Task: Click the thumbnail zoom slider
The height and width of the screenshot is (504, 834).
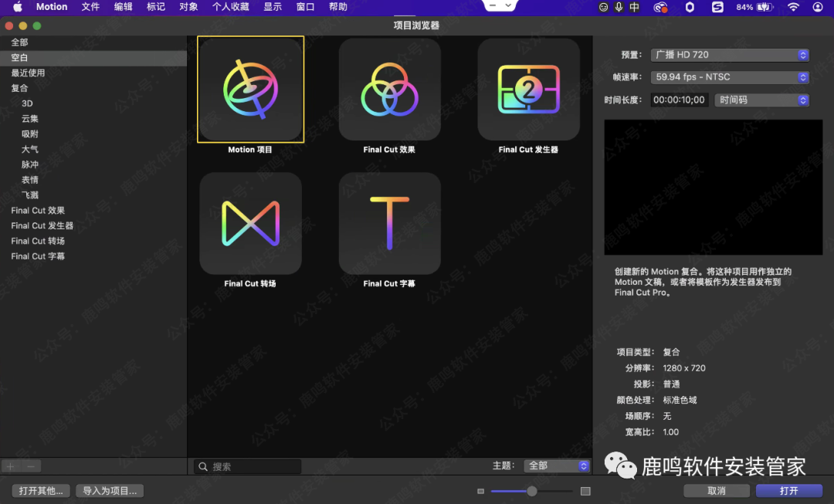Action: 531,490
